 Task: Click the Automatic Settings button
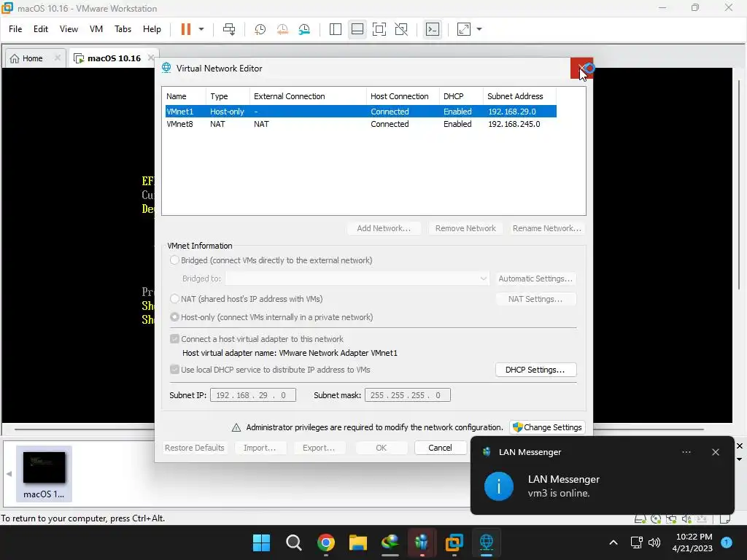coord(535,279)
